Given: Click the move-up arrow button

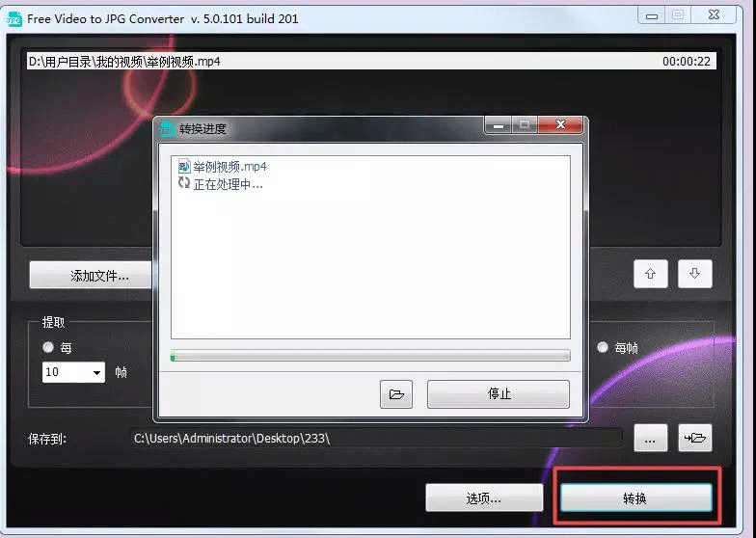Looking at the screenshot, I should [x=650, y=274].
